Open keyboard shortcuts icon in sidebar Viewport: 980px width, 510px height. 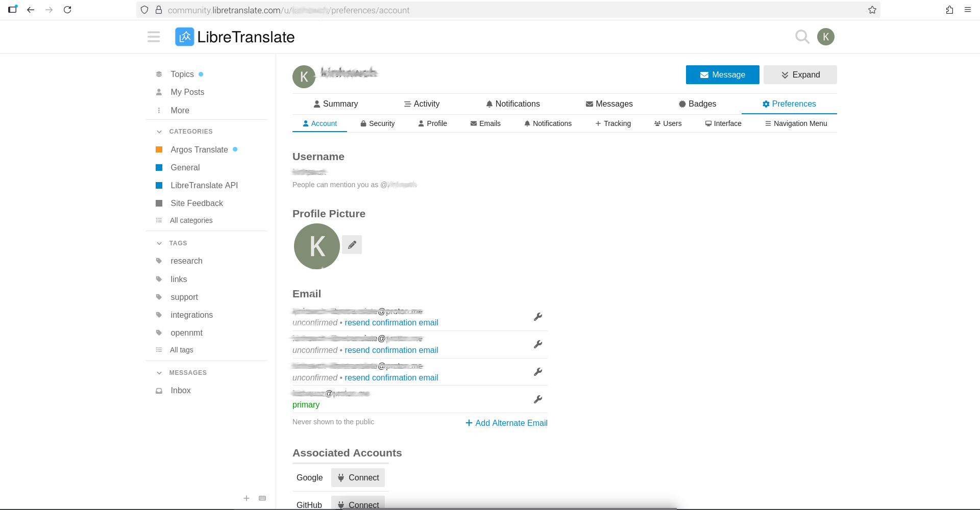(x=262, y=498)
